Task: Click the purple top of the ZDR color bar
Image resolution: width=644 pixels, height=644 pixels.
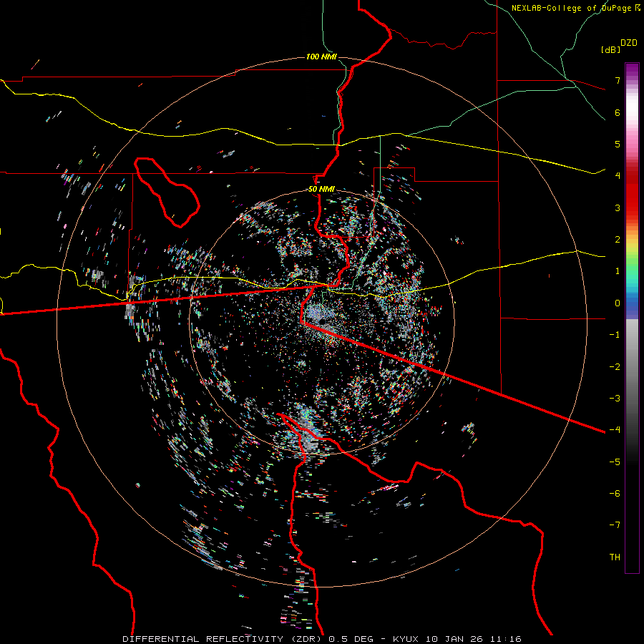Action: point(632,70)
